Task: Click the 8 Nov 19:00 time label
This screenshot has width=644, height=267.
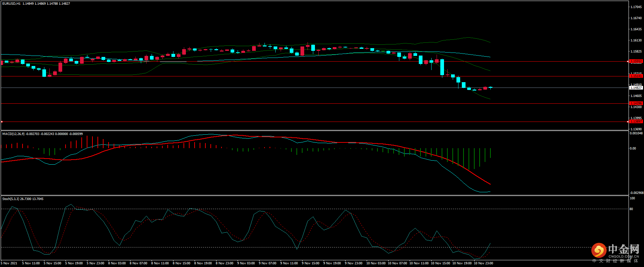Action: pos(203,263)
